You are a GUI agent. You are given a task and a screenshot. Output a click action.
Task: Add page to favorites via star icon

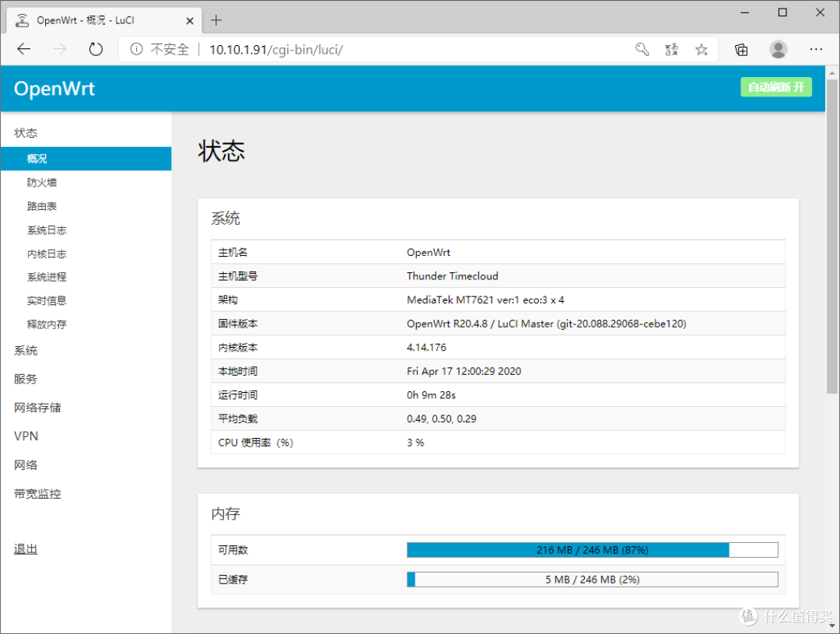click(x=701, y=49)
